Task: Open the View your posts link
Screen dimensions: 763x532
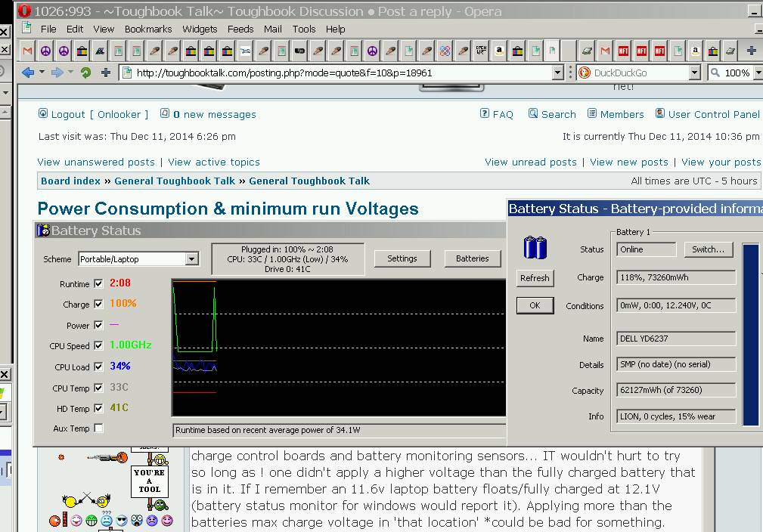Action: 721,162
